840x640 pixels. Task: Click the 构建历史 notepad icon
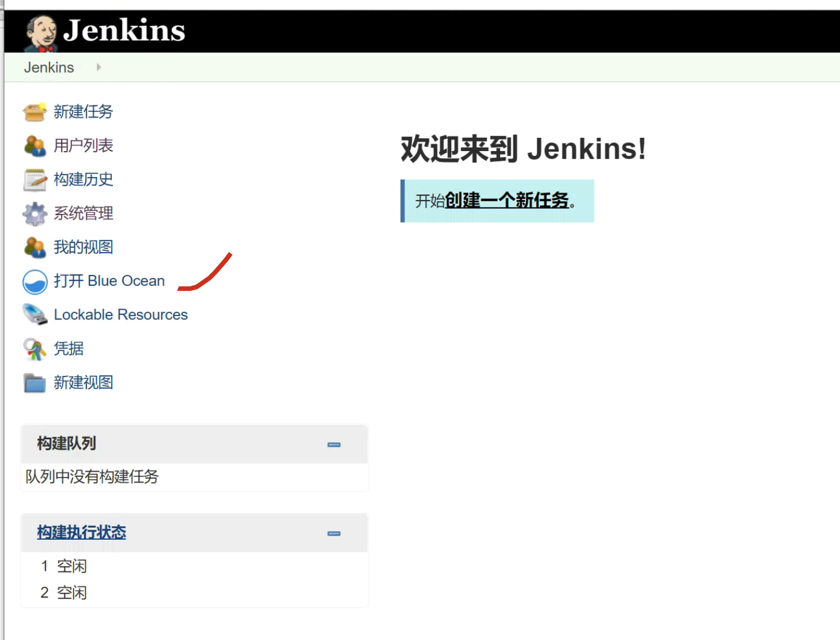pyautogui.click(x=35, y=180)
